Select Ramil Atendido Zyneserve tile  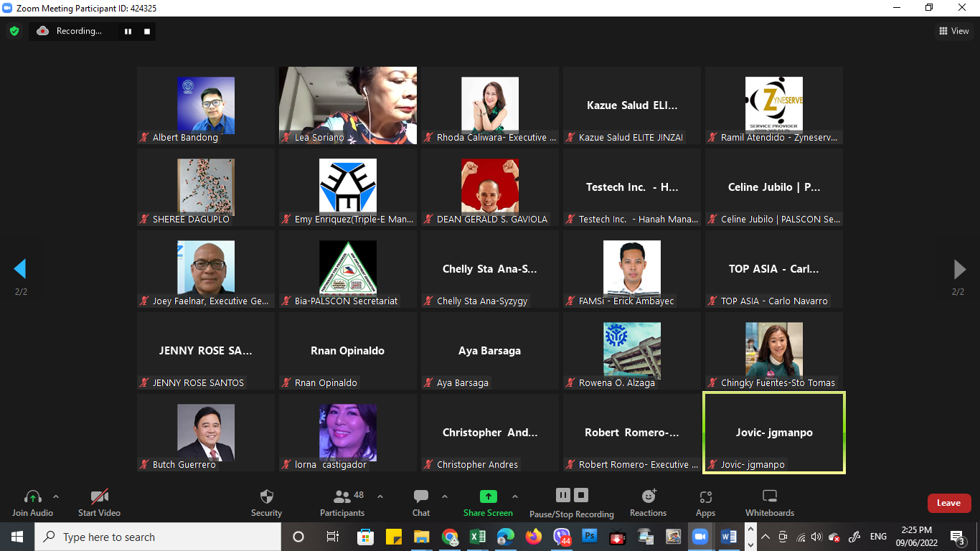point(774,105)
